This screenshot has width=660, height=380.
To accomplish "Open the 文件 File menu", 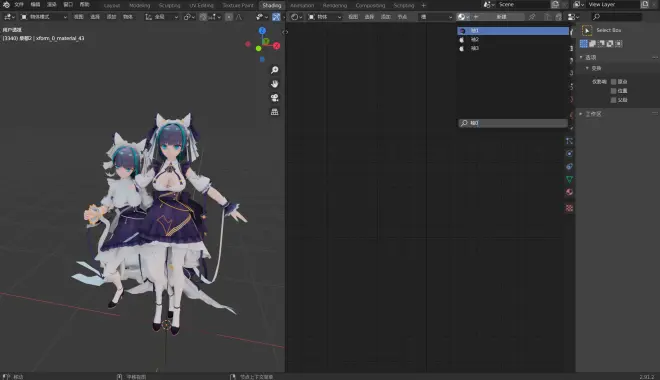I will [x=19, y=5].
